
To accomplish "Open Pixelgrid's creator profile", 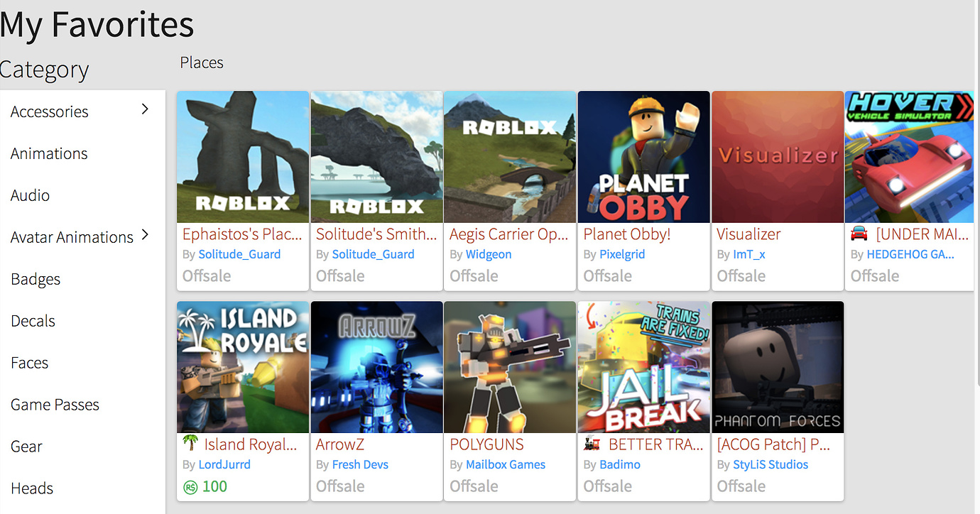I will (x=623, y=253).
